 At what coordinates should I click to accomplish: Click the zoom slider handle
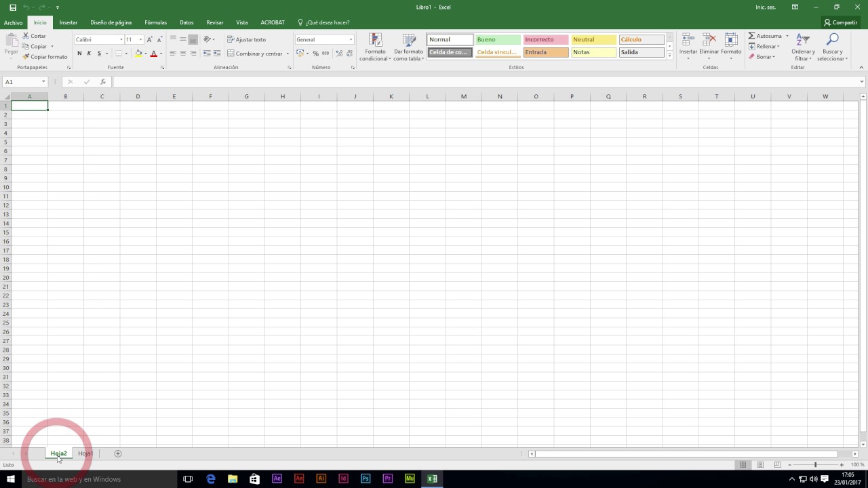(x=815, y=465)
